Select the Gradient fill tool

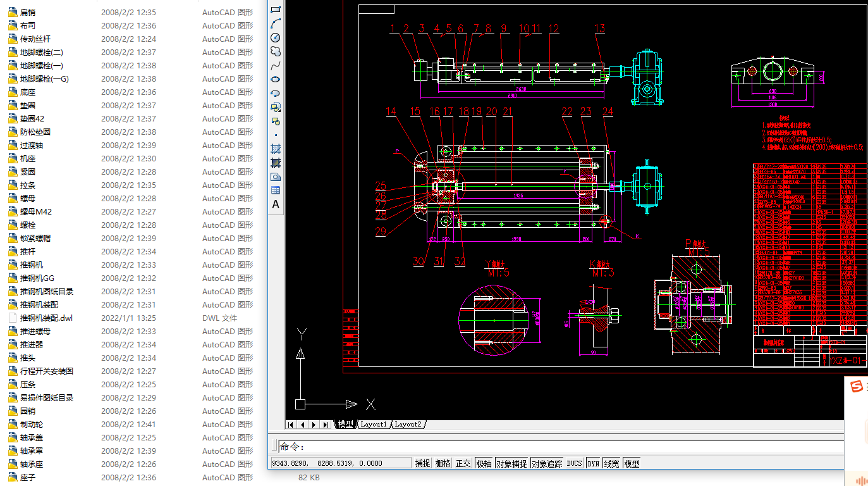pos(276,163)
